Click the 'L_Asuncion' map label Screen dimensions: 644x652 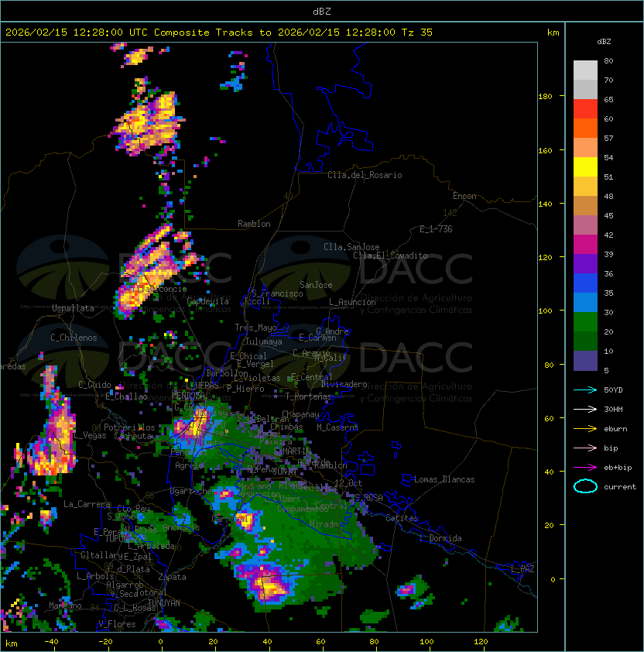[x=352, y=302]
